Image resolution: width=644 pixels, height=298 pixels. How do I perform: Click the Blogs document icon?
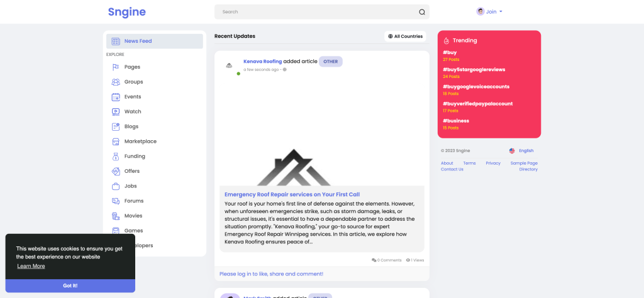(116, 126)
